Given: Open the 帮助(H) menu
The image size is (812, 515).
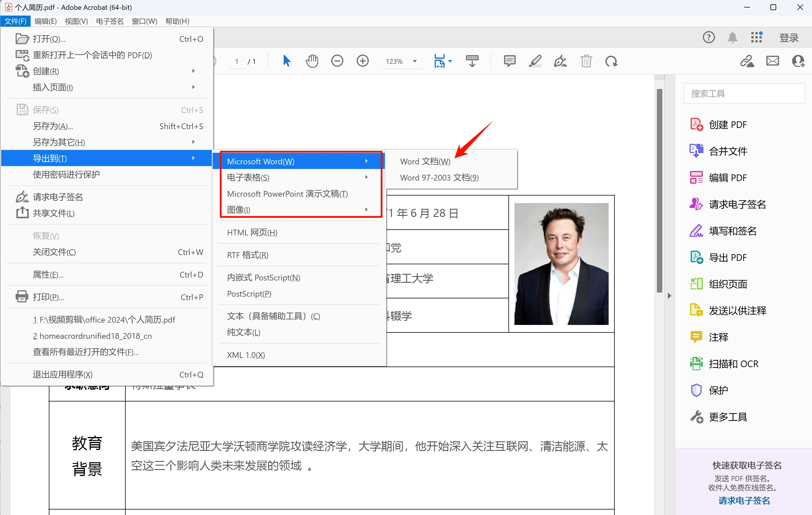Looking at the screenshot, I should pos(177,21).
